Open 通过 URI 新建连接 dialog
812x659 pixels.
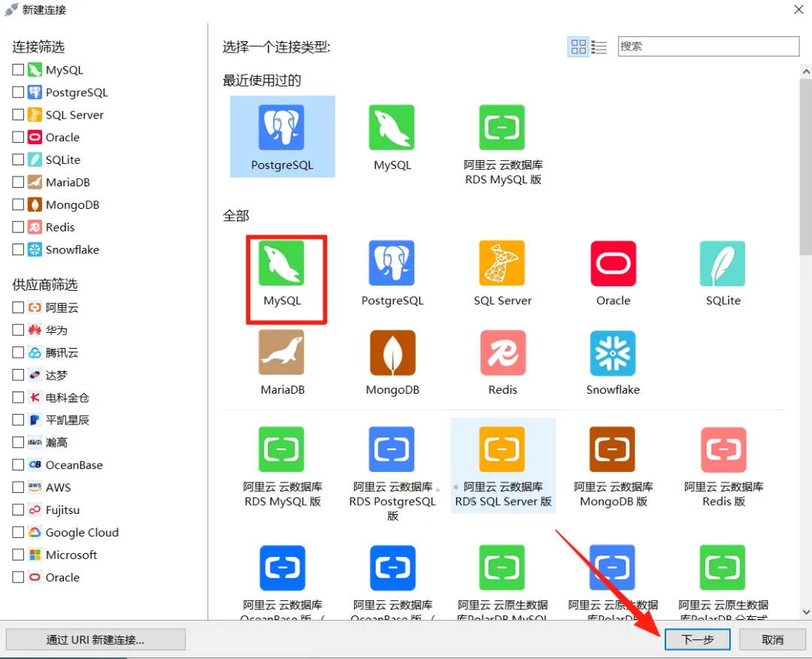tap(95, 640)
